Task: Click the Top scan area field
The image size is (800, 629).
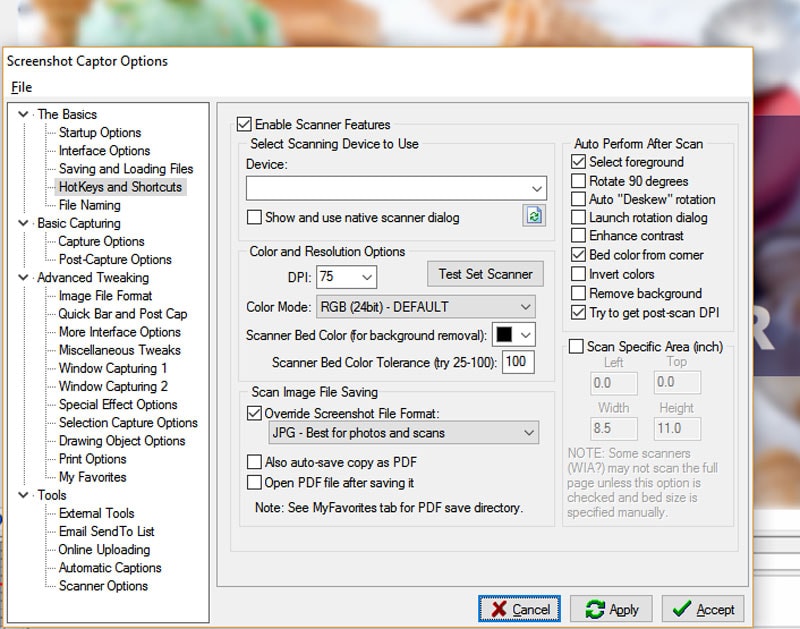Action: point(677,382)
